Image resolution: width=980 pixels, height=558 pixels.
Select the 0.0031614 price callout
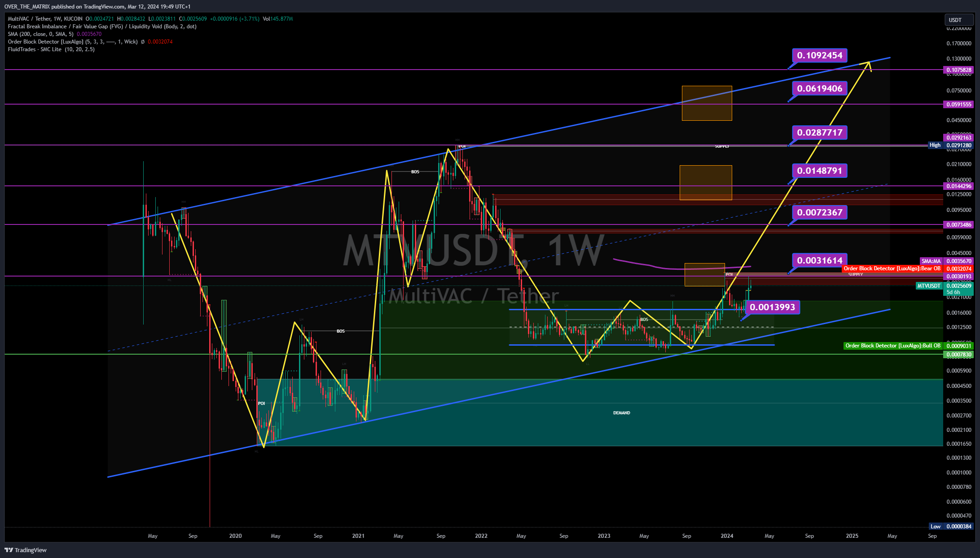click(x=820, y=260)
